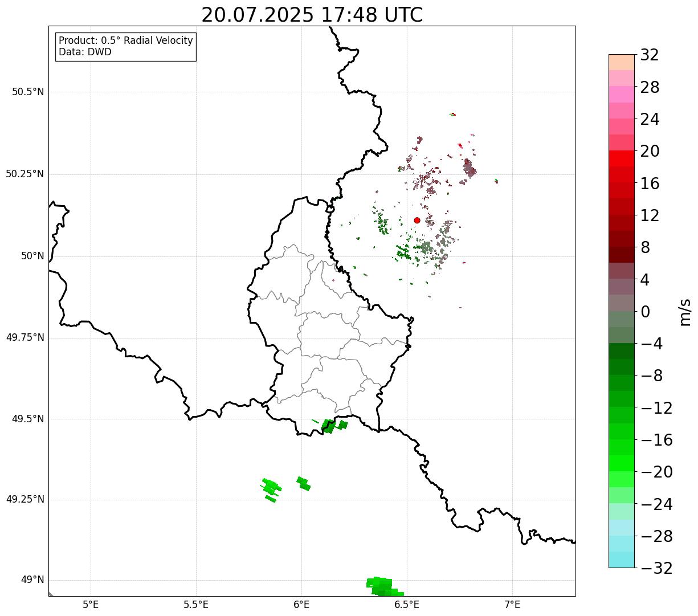Click the colorbar tick label 20

coord(650,152)
